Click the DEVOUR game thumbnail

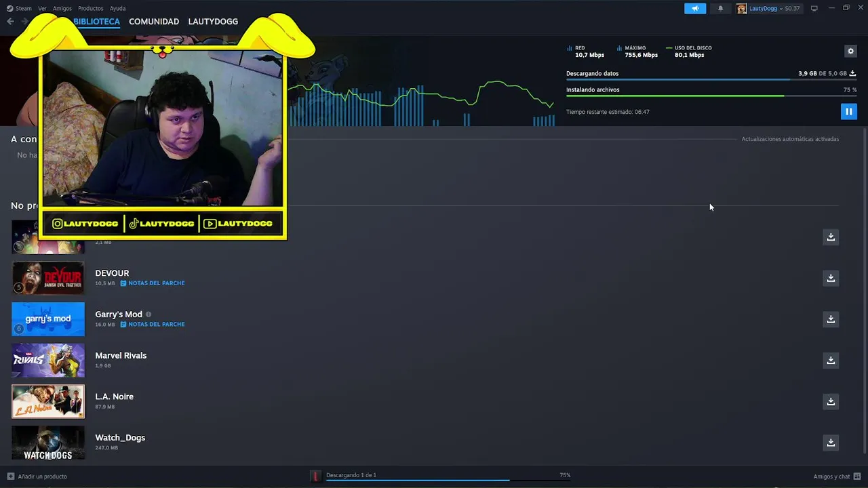pyautogui.click(x=48, y=278)
